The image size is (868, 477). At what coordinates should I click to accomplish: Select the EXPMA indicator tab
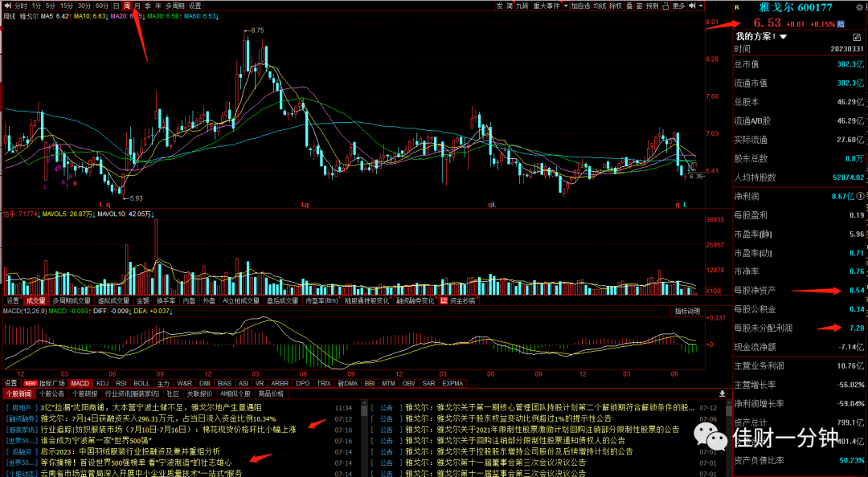452,383
